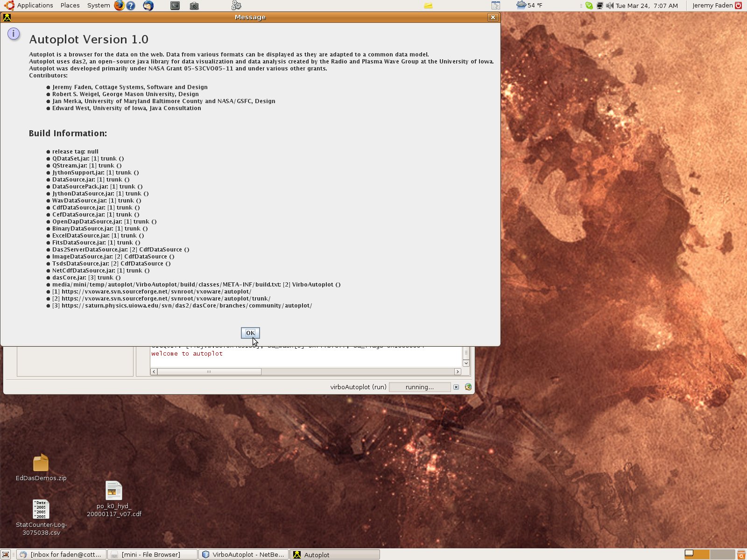Open the Applications menu
This screenshot has height=560, width=747.
(35, 5)
